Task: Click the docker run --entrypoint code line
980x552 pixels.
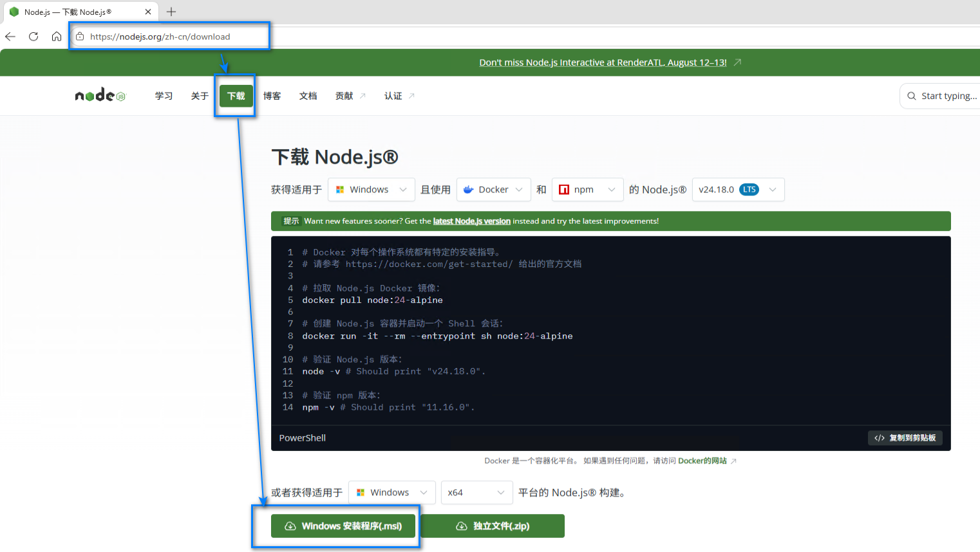Action: (437, 336)
